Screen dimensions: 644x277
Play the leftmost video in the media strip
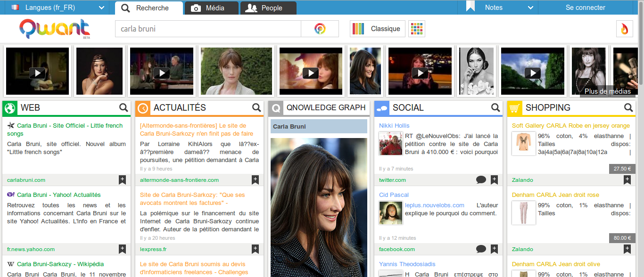[x=37, y=71]
